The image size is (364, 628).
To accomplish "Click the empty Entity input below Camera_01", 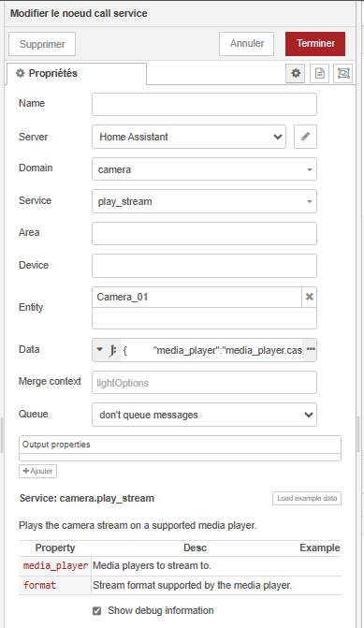I will [x=204, y=318].
